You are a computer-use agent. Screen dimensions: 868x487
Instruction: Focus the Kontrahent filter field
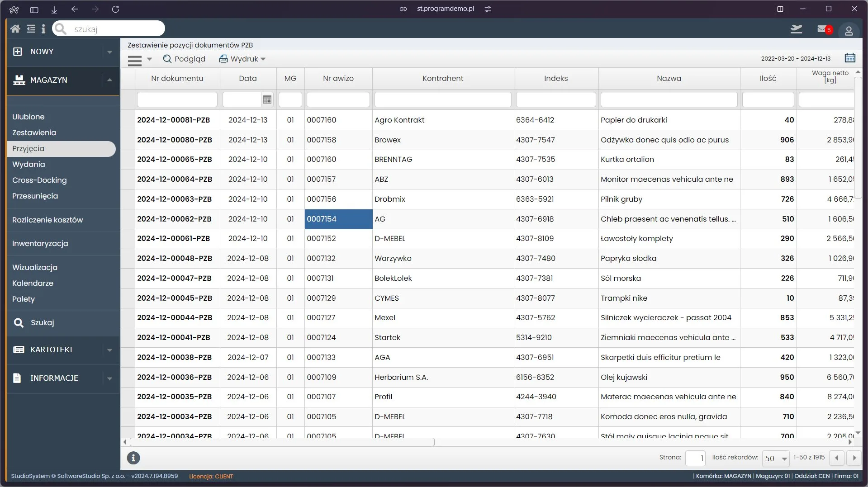(x=443, y=99)
